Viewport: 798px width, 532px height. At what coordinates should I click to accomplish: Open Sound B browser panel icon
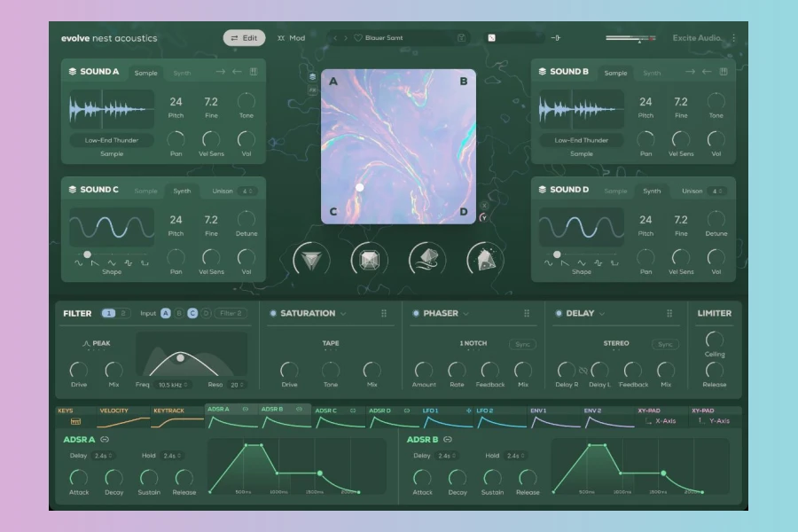(x=724, y=72)
